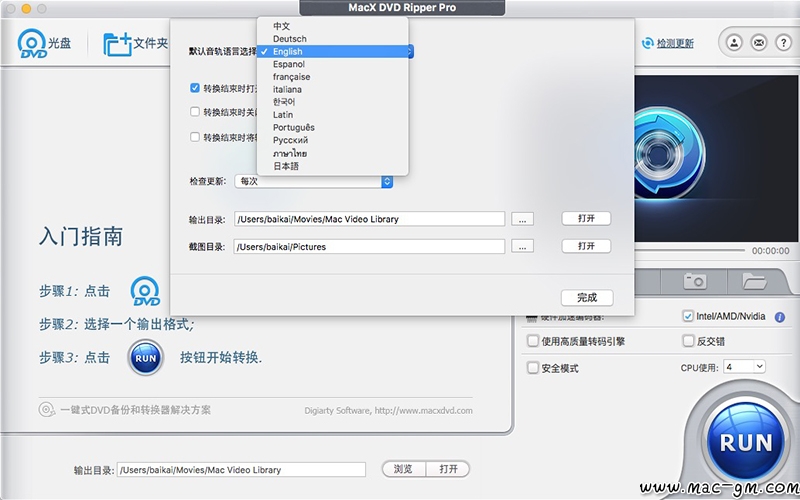800x500 pixels.
Task: Click the bottom 输出目录 path field
Action: pyautogui.click(x=241, y=470)
